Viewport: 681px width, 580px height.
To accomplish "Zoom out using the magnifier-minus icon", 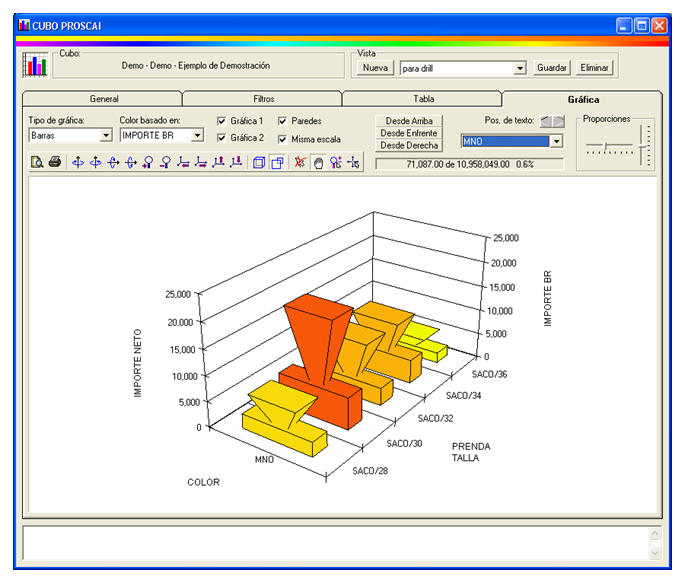I will coord(165,162).
